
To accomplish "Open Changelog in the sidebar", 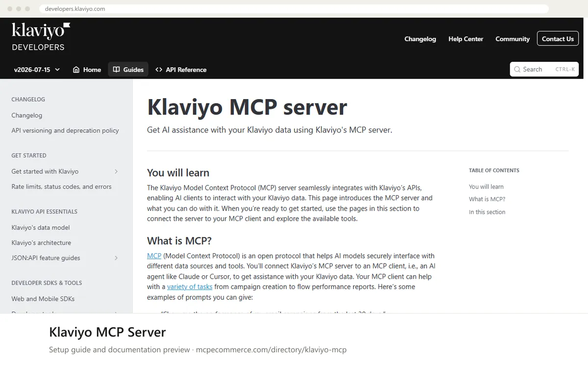I will point(27,115).
